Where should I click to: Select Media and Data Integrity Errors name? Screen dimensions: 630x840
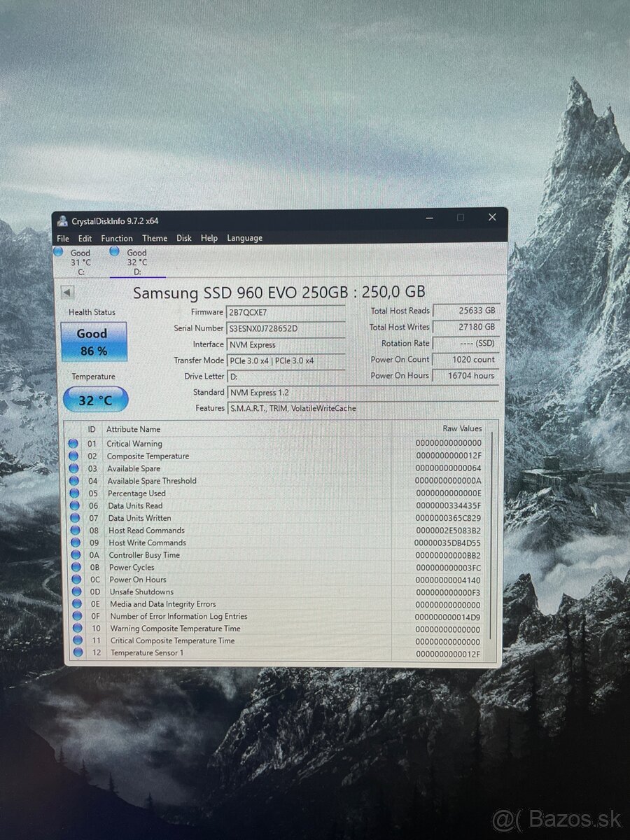(x=163, y=604)
